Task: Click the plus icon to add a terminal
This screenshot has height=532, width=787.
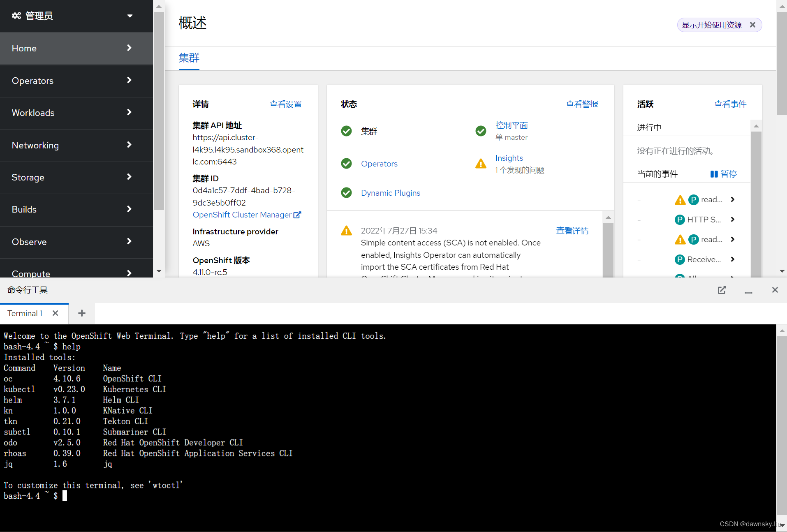Action: pyautogui.click(x=81, y=313)
